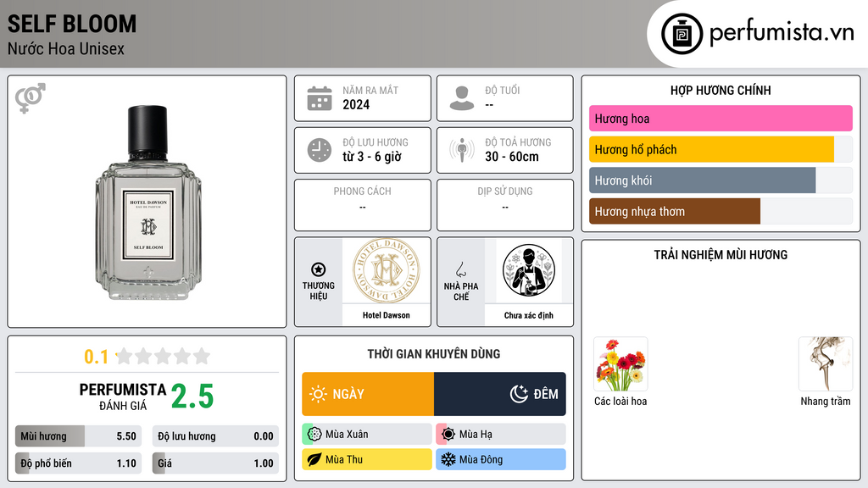Click the unisex gender symbol icon
This screenshot has width=868, height=488.
(31, 98)
